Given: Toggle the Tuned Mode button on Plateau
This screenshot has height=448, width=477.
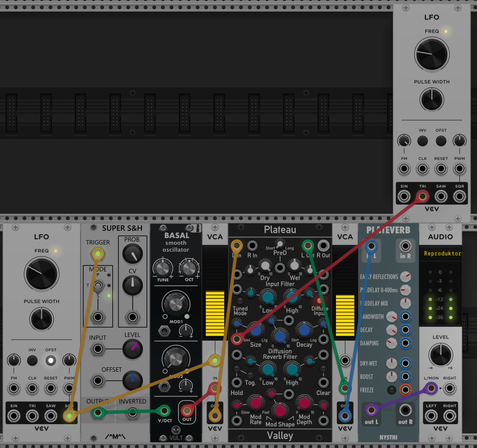Looking at the screenshot, I should tap(240, 301).
